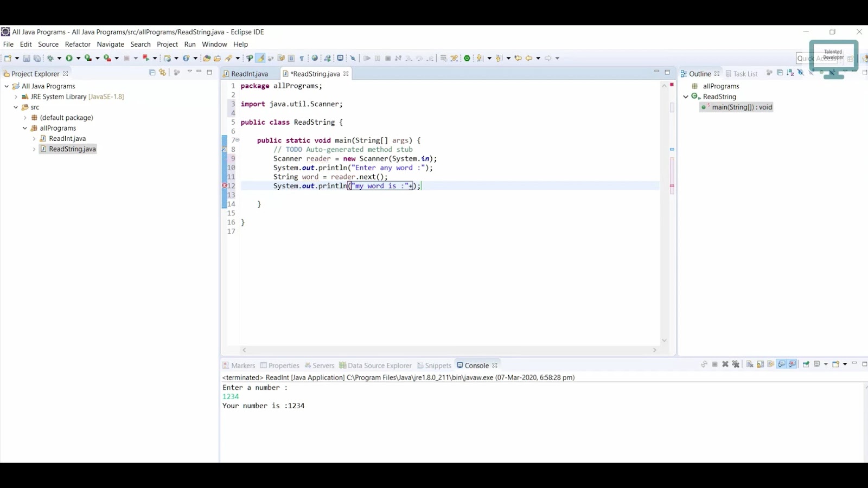Click the Open Web Browser globe icon

point(315,58)
